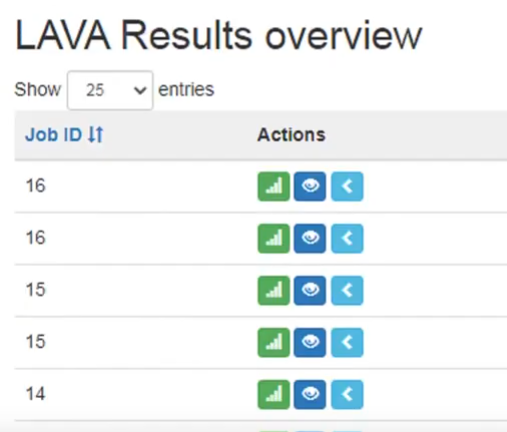Click the chevron button in the second job 16 row
Viewport: 507px width, 432px height.
pyautogui.click(x=347, y=238)
